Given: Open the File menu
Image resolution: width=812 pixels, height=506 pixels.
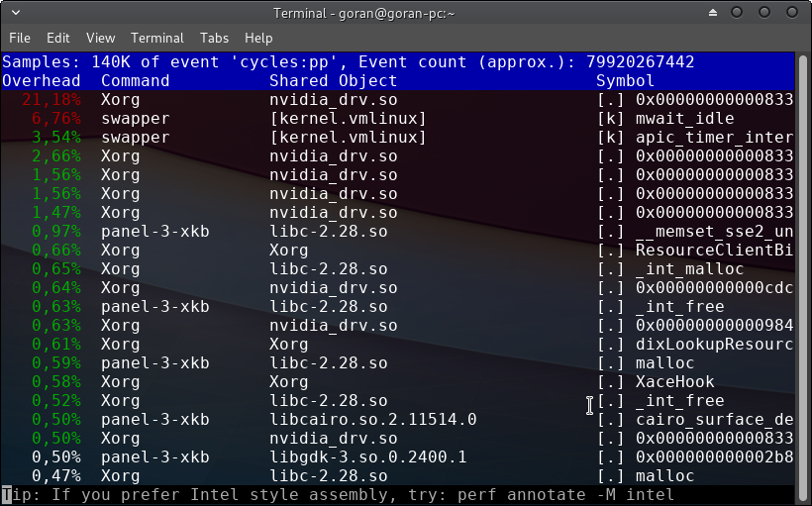Looking at the screenshot, I should coord(20,38).
